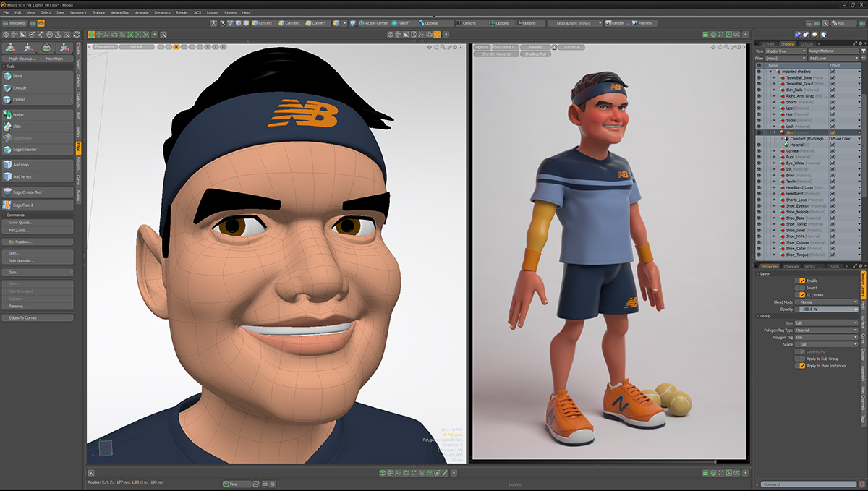Activate the Add Loop tool
868x491 pixels.
[38, 165]
